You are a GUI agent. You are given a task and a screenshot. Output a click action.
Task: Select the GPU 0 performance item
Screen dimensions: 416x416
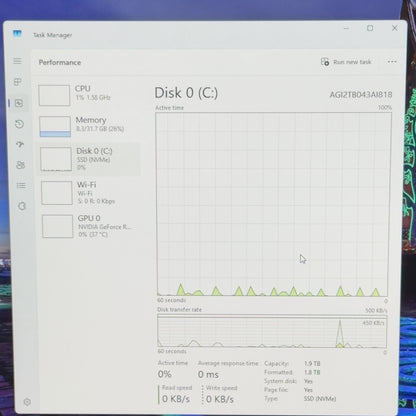91,226
